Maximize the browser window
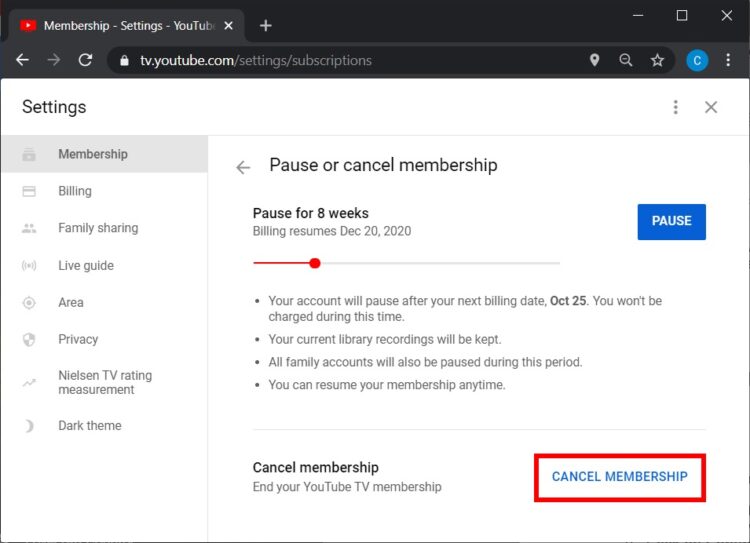 (x=682, y=15)
